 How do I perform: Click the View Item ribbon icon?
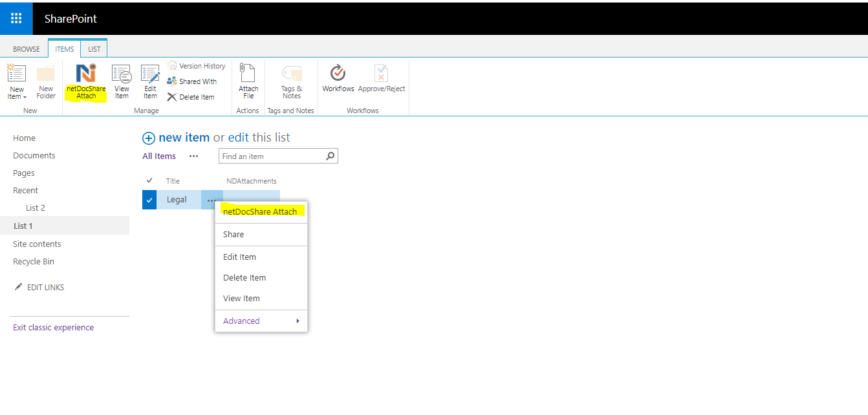click(x=122, y=73)
